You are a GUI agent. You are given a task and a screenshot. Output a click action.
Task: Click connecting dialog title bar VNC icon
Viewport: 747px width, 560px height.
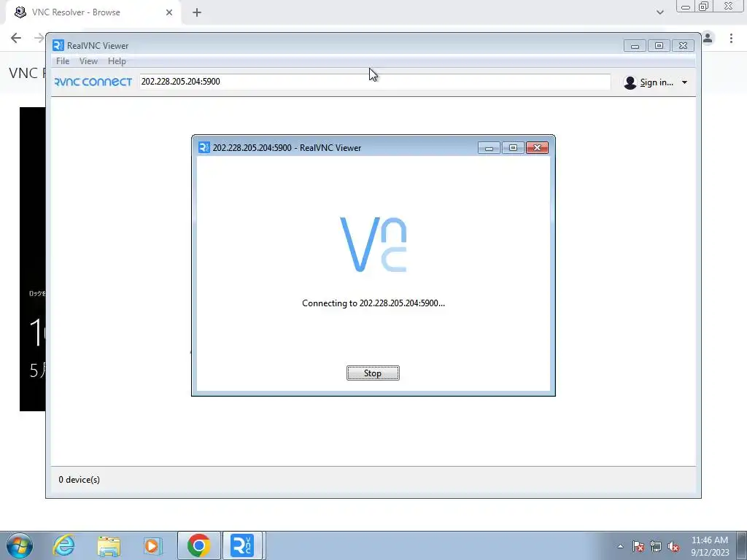click(x=204, y=147)
